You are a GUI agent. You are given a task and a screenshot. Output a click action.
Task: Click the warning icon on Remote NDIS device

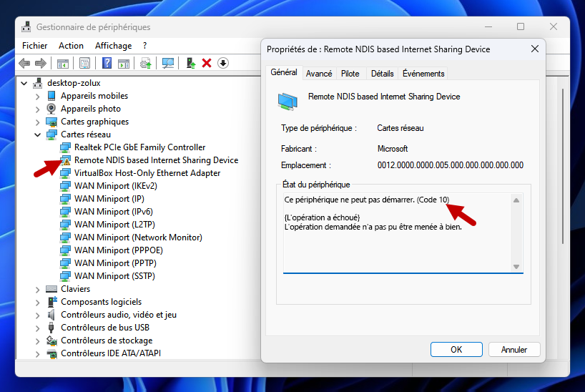coord(65,160)
